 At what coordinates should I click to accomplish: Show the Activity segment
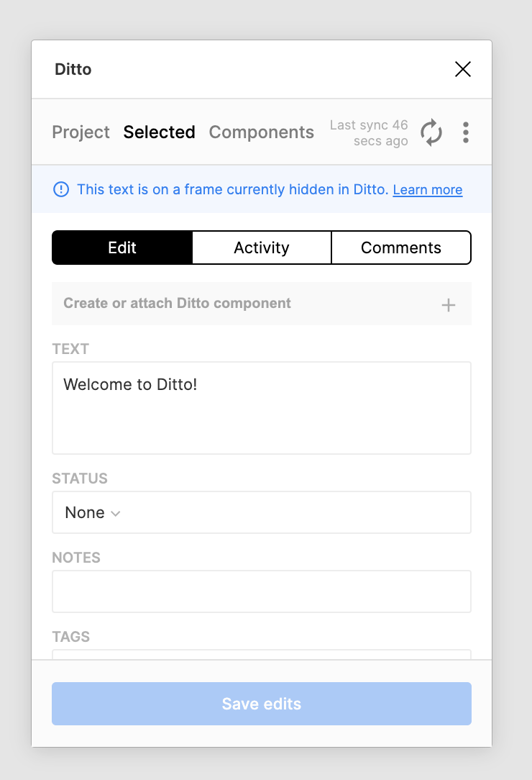pos(262,248)
